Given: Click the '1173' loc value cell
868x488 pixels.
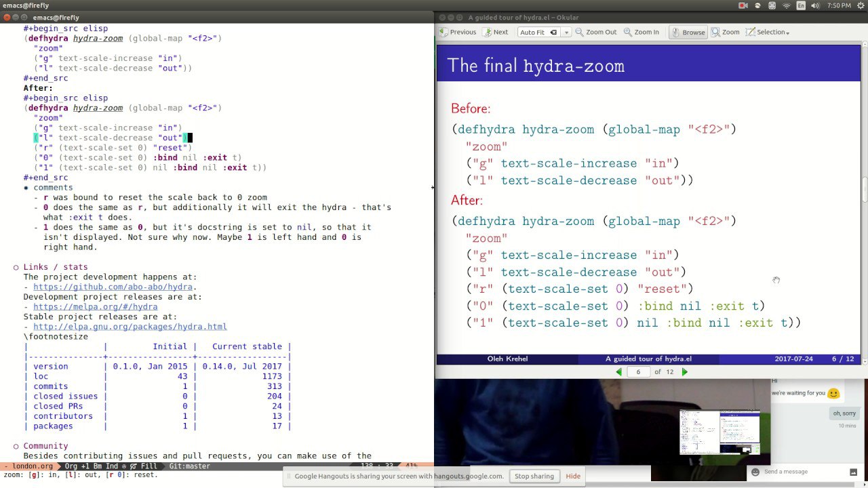Looking at the screenshot, I should pyautogui.click(x=271, y=376).
